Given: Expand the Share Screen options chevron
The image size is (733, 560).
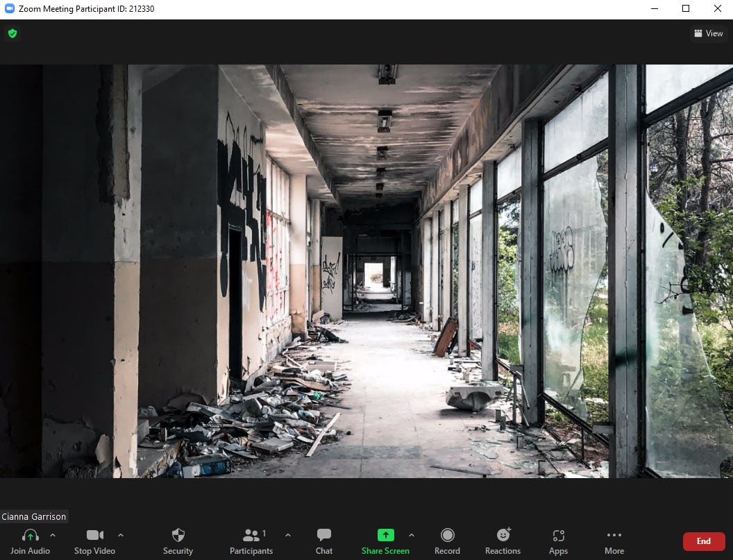Looking at the screenshot, I should (x=412, y=535).
